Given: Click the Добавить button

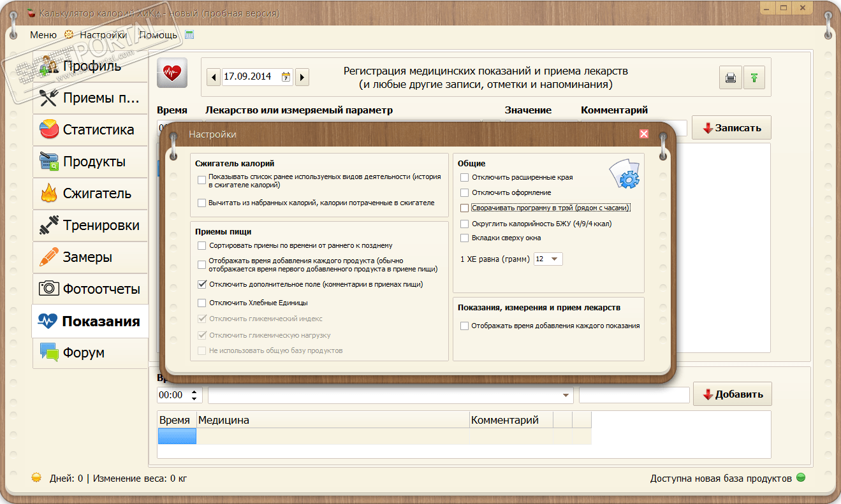Looking at the screenshot, I should point(733,394).
